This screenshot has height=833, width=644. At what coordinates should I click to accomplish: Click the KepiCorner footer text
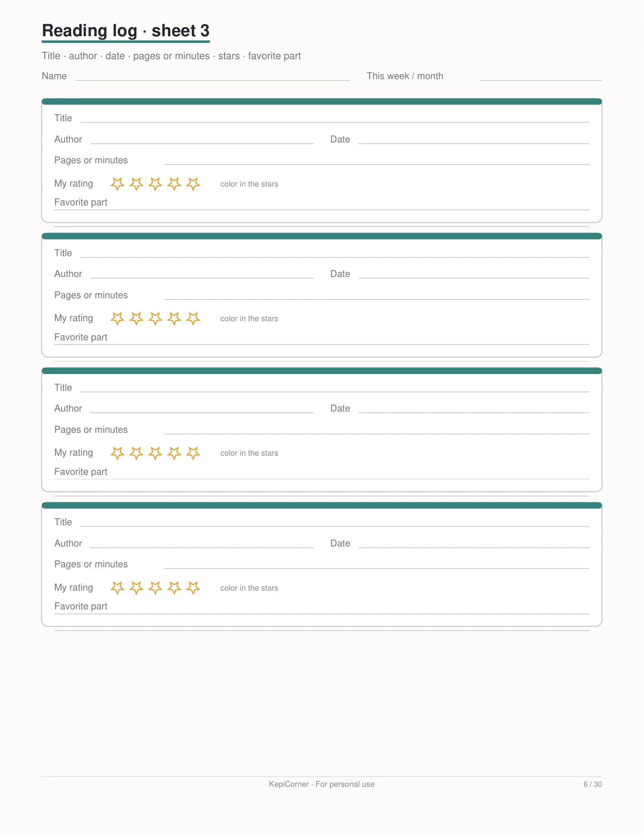(322, 784)
